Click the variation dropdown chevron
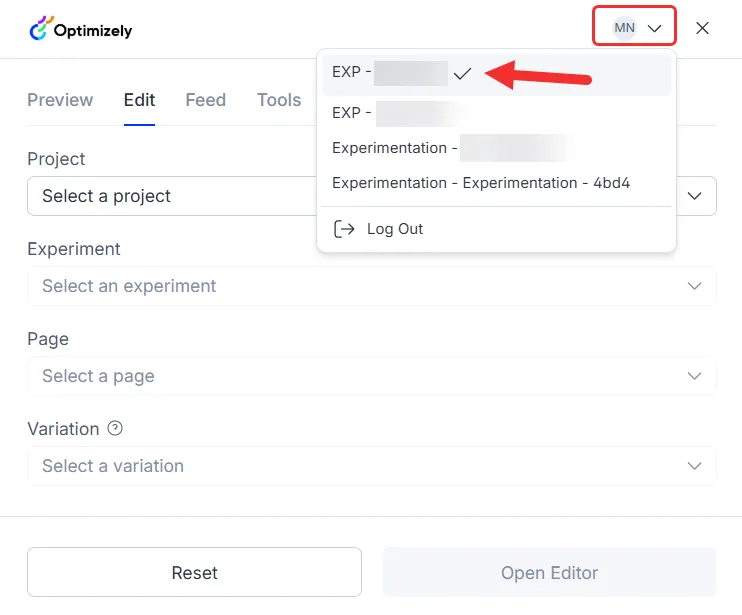742x615 pixels. [694, 466]
